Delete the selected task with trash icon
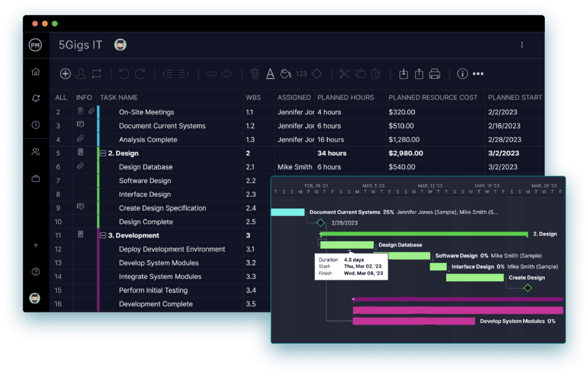This screenshot has height=373, width=588. 254,74
